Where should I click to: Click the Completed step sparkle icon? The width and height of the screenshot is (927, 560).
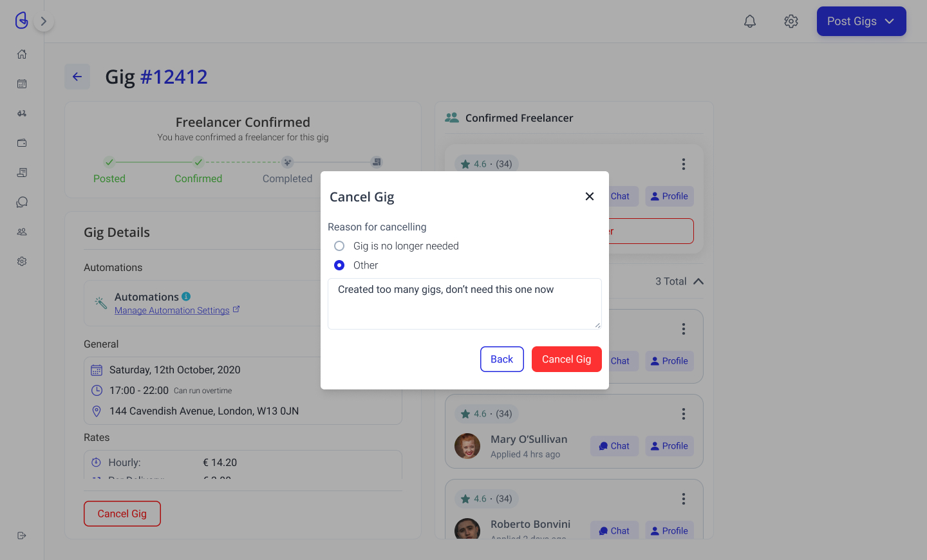288,162
